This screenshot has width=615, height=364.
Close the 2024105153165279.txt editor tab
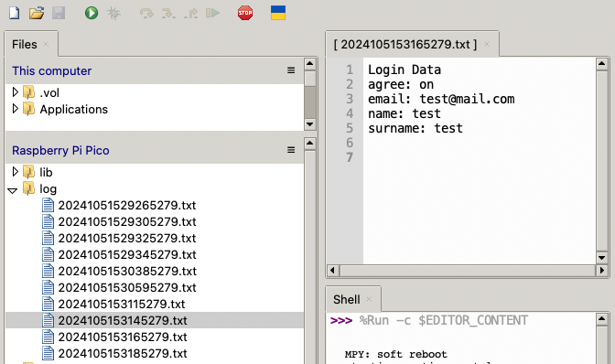487,44
